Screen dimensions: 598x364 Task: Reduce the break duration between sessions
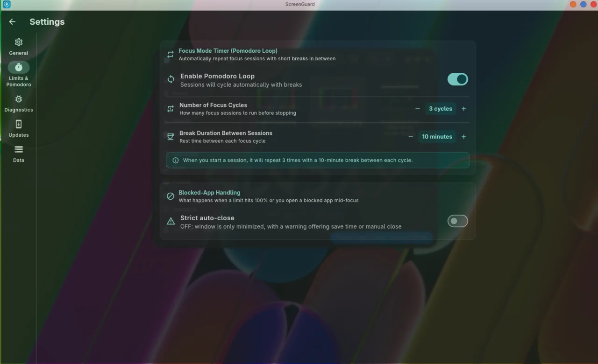(411, 137)
